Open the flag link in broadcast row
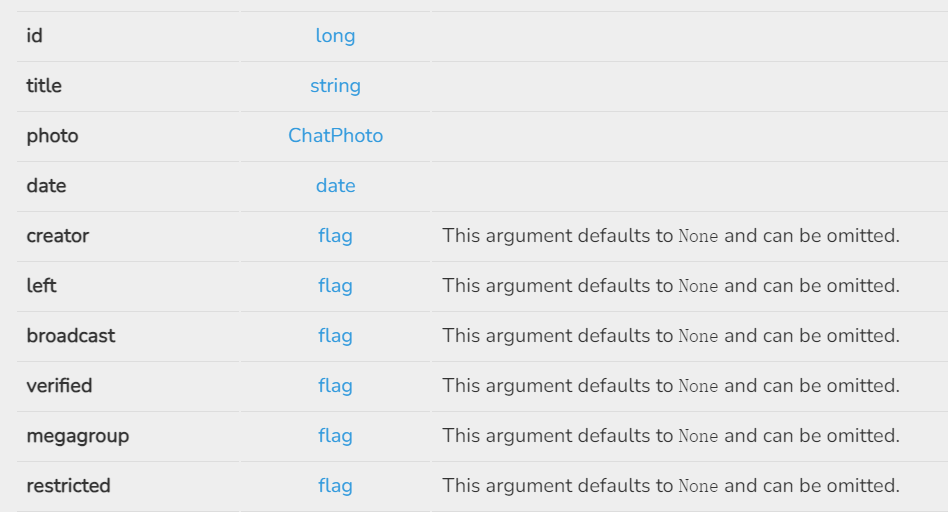The width and height of the screenshot is (948, 512). click(335, 336)
